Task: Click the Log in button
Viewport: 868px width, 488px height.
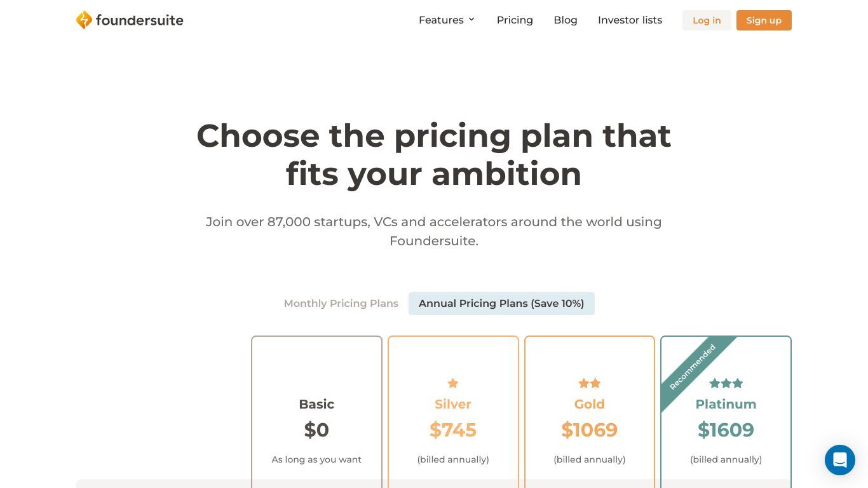Action: [707, 20]
